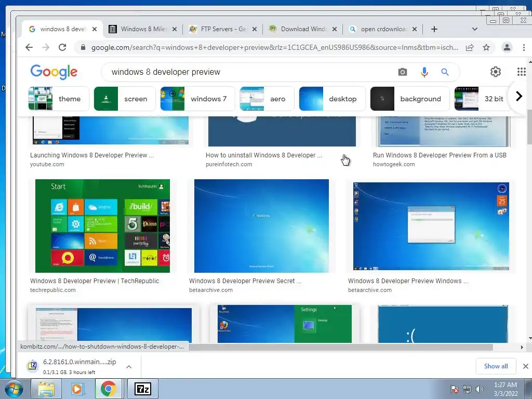Dismiss the downloads bar with the X
The width and height of the screenshot is (532, 399).
point(526,366)
